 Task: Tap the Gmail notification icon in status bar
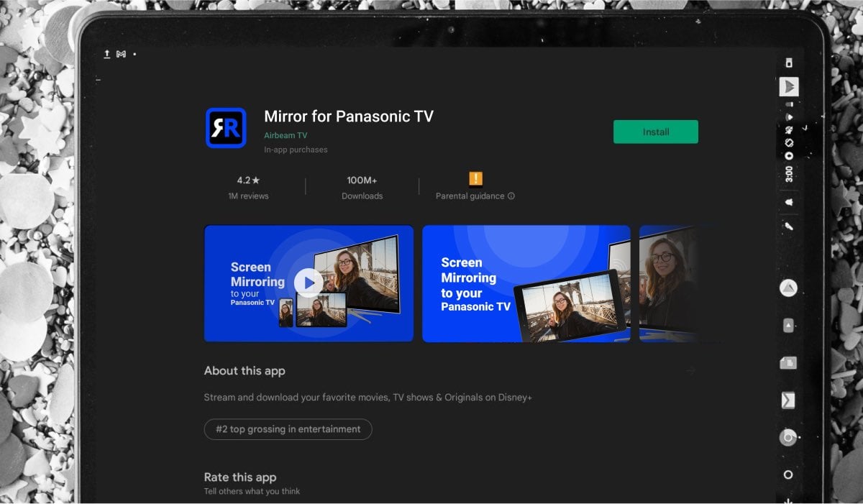[x=121, y=54]
